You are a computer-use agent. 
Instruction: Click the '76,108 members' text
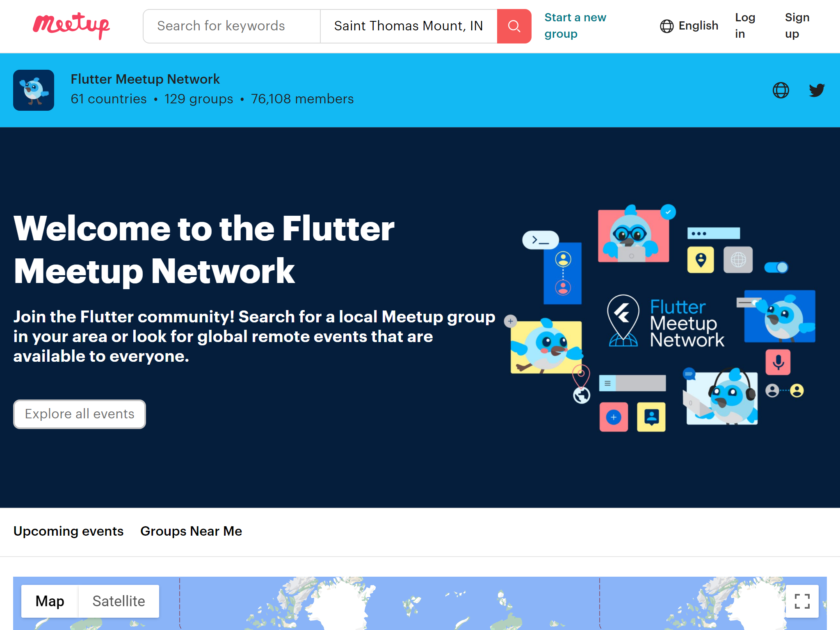coord(302,99)
